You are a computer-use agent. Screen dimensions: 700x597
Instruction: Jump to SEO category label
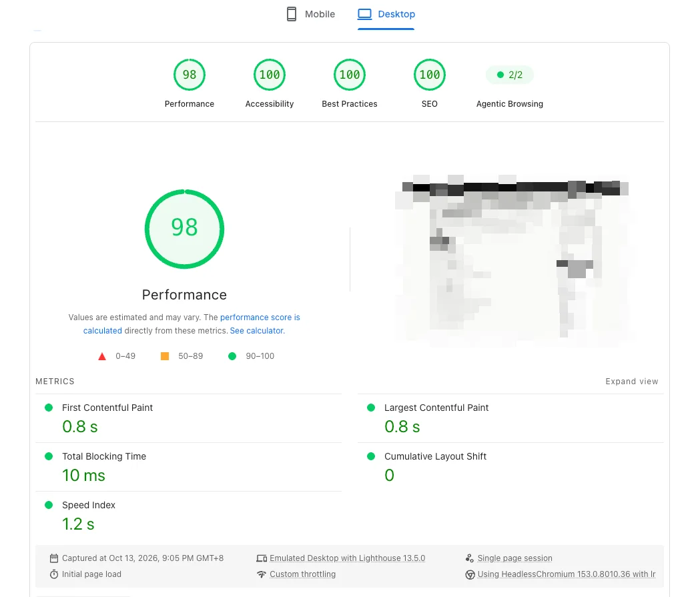pos(430,104)
